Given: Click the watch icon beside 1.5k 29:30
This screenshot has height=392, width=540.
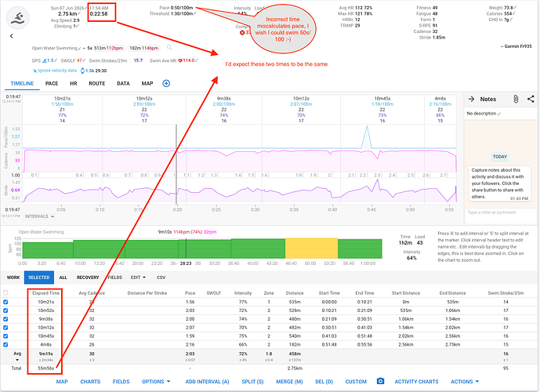Looking at the screenshot, I should point(82,71).
